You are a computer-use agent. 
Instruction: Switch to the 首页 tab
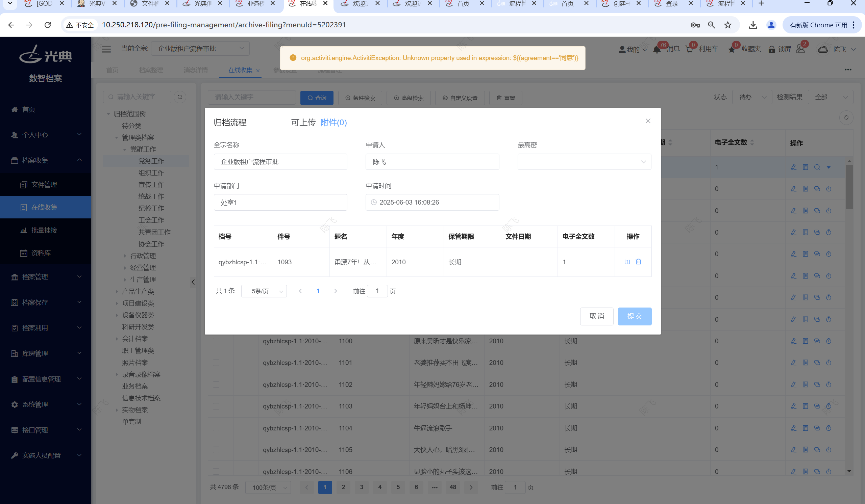pyautogui.click(x=112, y=70)
